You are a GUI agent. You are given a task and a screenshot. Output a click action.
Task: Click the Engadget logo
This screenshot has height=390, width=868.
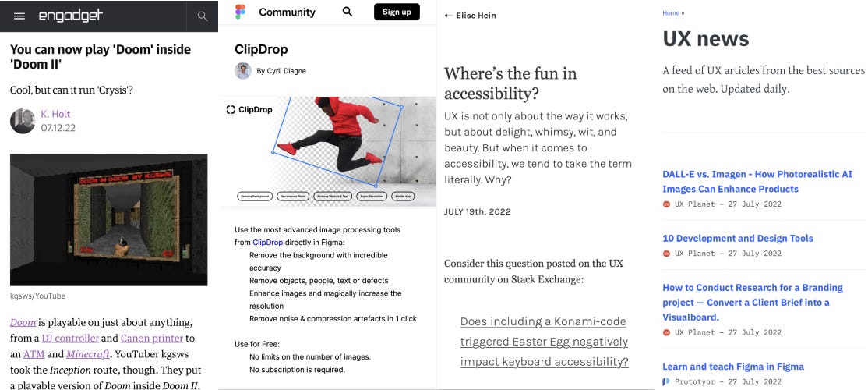tap(70, 16)
